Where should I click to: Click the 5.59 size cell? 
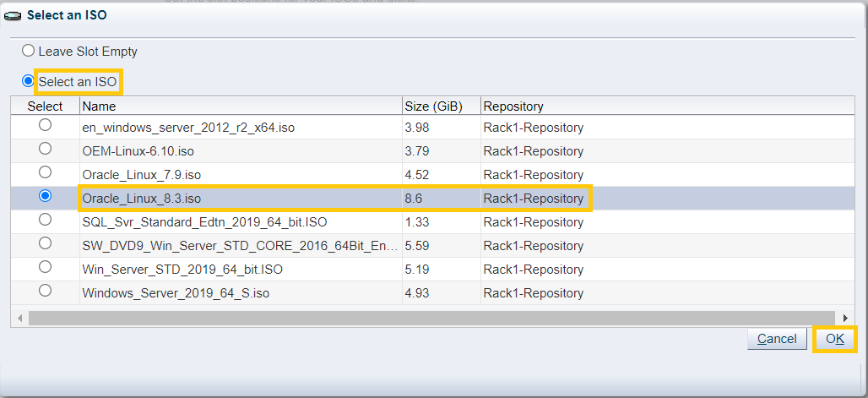coord(442,246)
